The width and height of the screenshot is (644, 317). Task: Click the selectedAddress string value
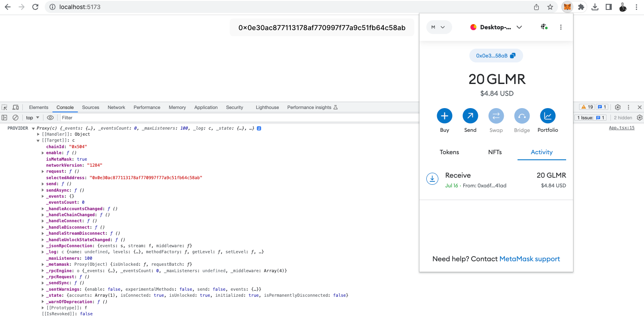tap(146, 178)
